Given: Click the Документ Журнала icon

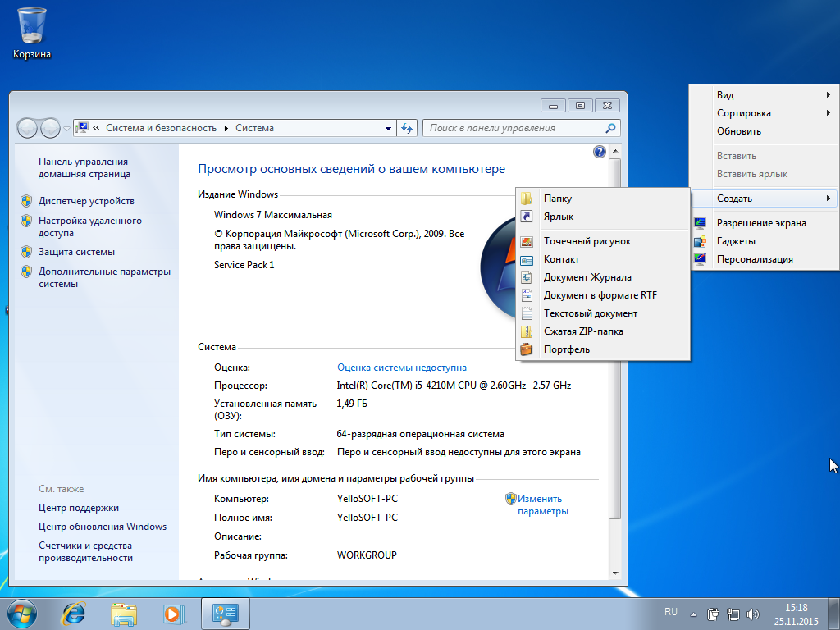Looking at the screenshot, I should (527, 277).
